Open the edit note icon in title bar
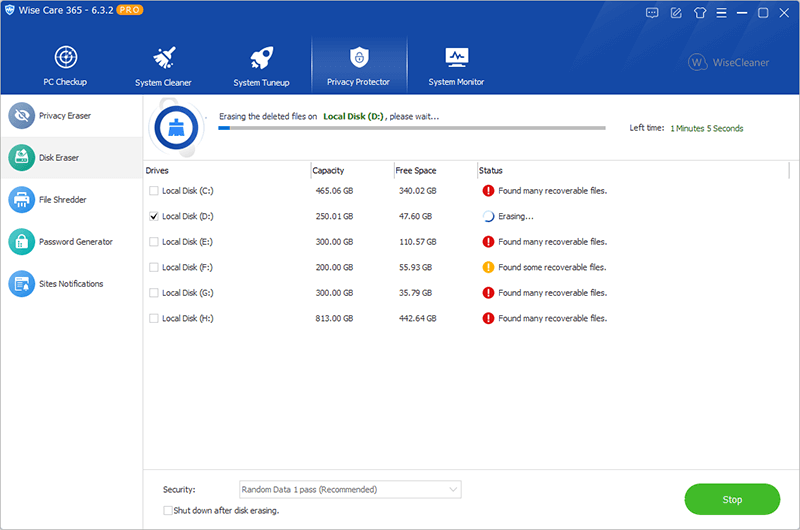800x530 pixels. [676, 13]
